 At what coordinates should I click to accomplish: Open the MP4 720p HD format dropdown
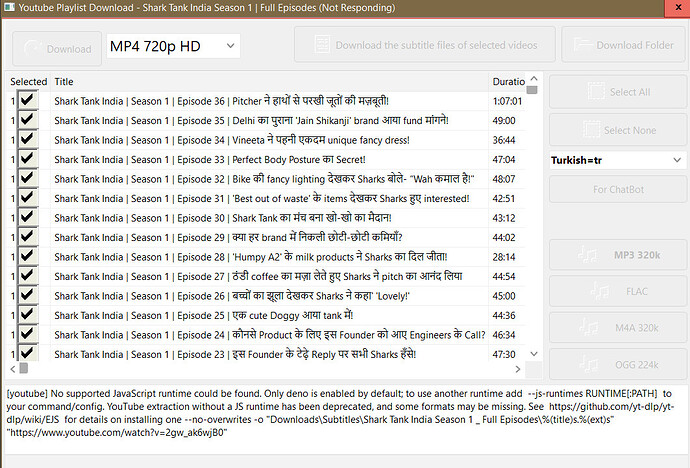[x=173, y=46]
